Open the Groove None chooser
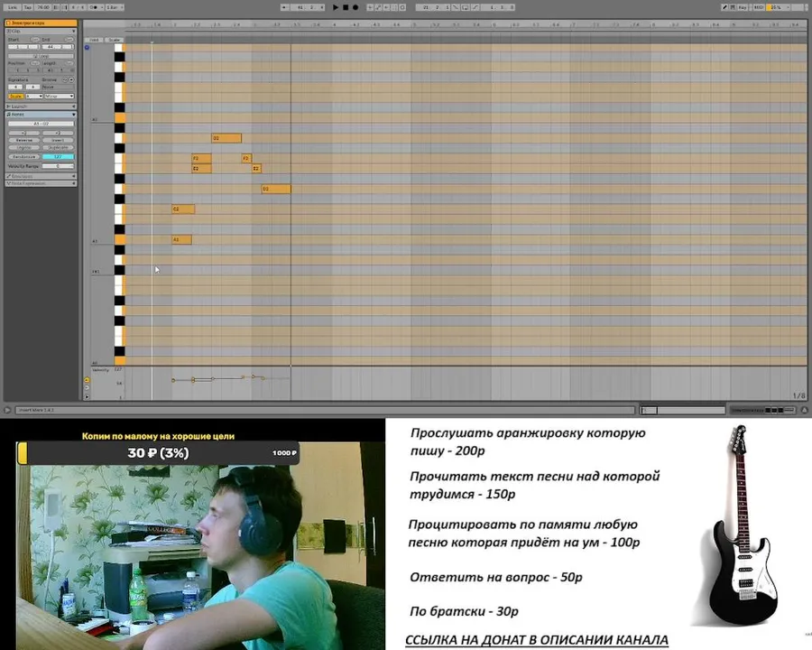 tap(58, 87)
